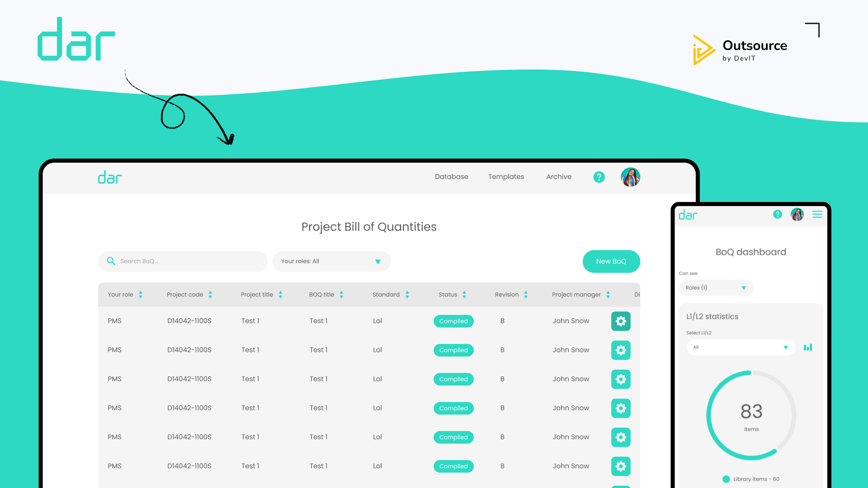Click Your role column header text
868x488 pixels.
(x=120, y=294)
